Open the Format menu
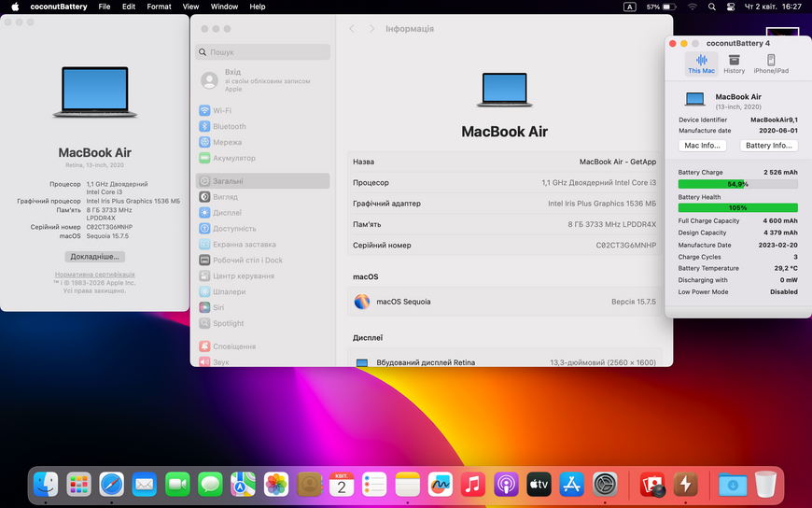This screenshot has height=508, width=812. pyautogui.click(x=159, y=7)
